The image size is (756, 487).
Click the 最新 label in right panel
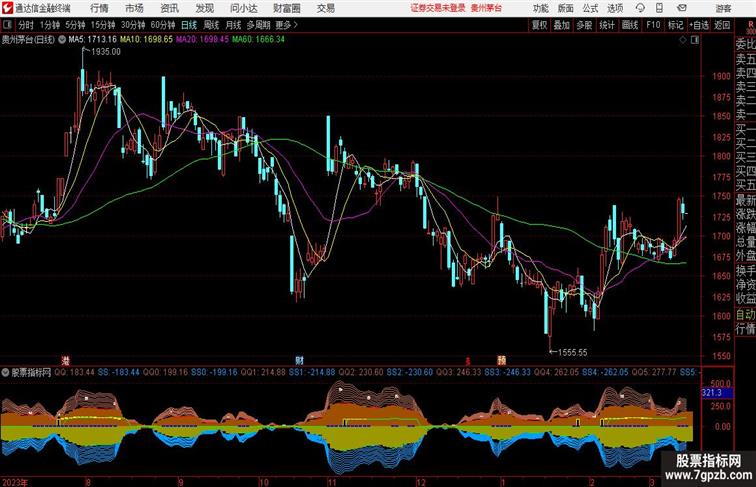[745, 200]
